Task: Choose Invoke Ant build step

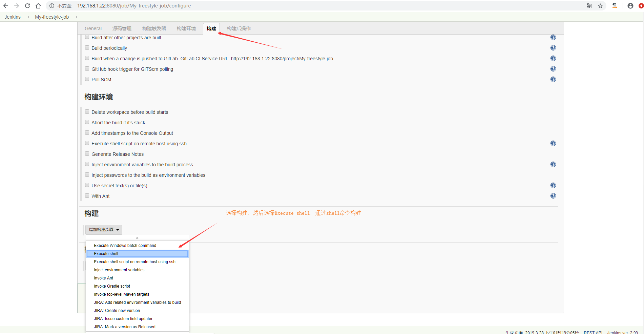Action: pos(137,278)
